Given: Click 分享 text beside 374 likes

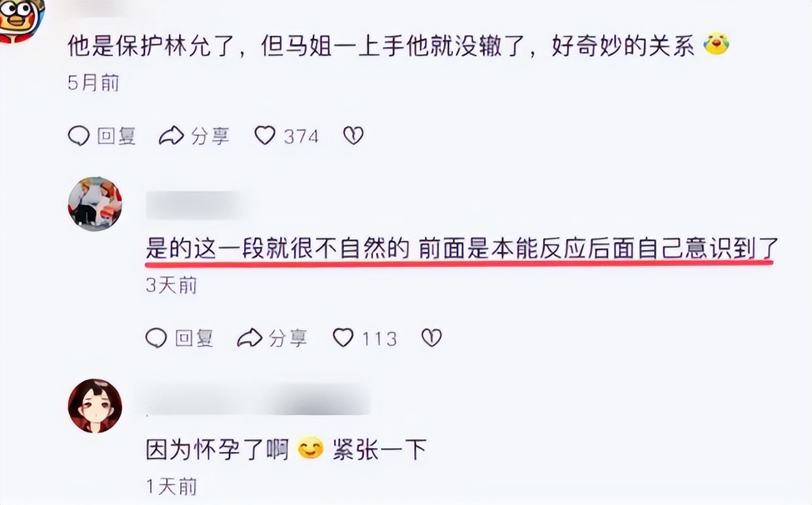Looking at the screenshot, I should [210, 136].
